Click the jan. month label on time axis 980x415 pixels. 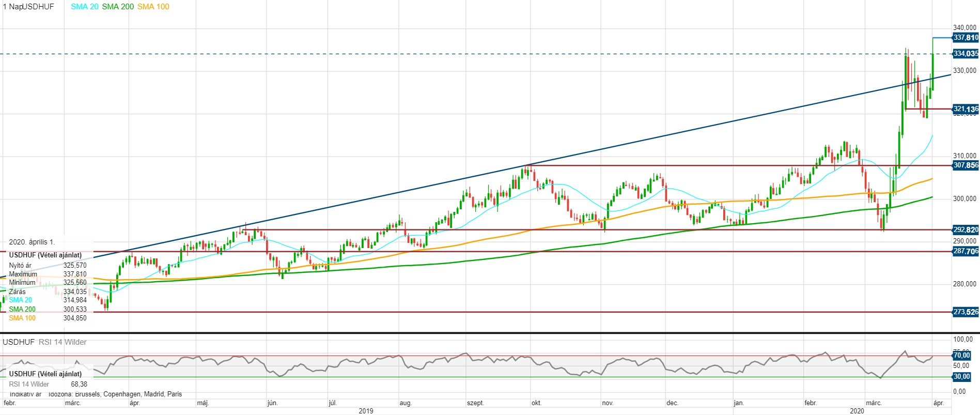click(x=739, y=403)
